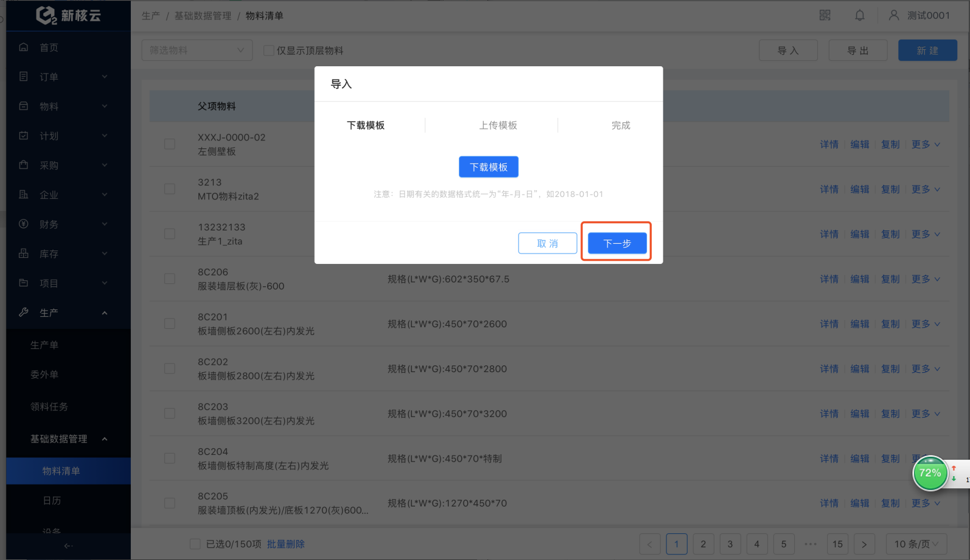The image size is (970, 560).
Task: Collapse the 基础数据管理 submenu chevron
Action: (105, 439)
